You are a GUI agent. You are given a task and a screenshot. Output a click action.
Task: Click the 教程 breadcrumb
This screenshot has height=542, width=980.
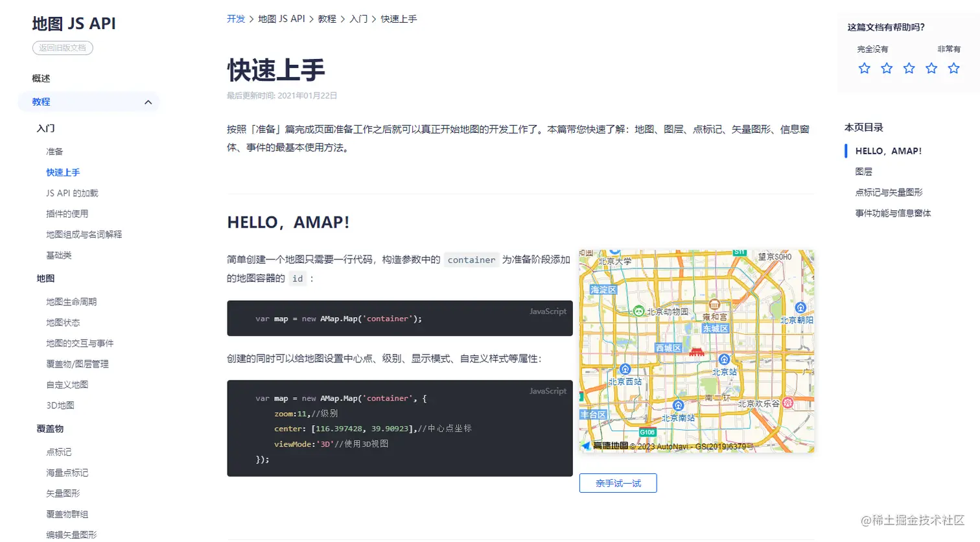point(327,19)
